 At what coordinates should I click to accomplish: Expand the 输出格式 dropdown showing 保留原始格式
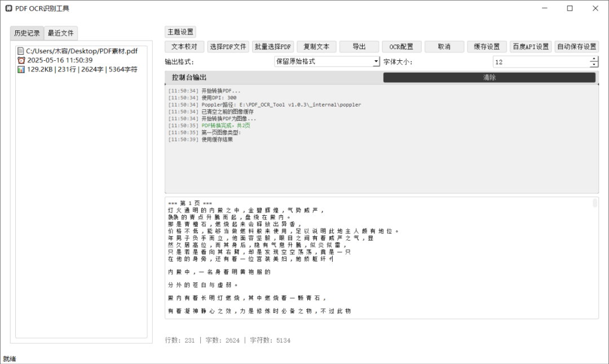pos(326,61)
